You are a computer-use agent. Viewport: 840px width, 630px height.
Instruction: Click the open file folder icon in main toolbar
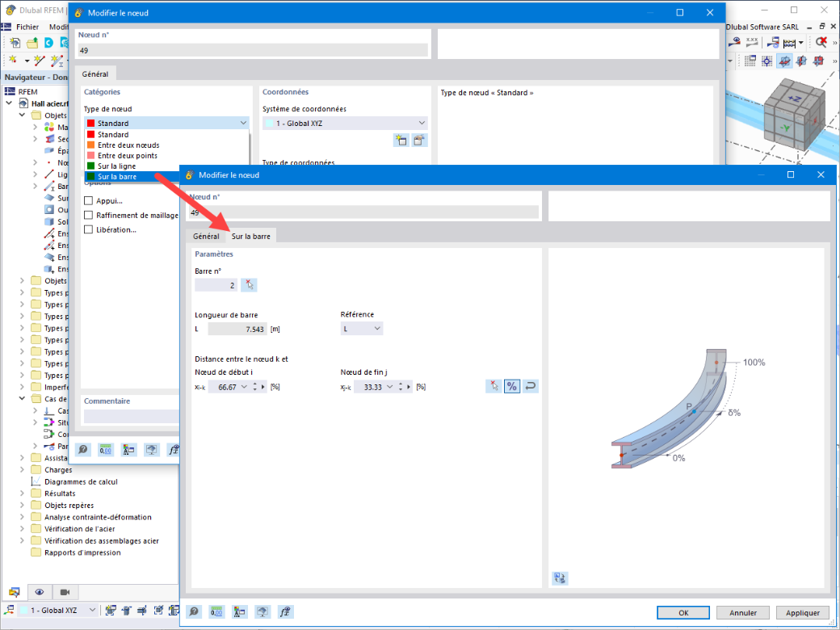pyautogui.click(x=32, y=43)
